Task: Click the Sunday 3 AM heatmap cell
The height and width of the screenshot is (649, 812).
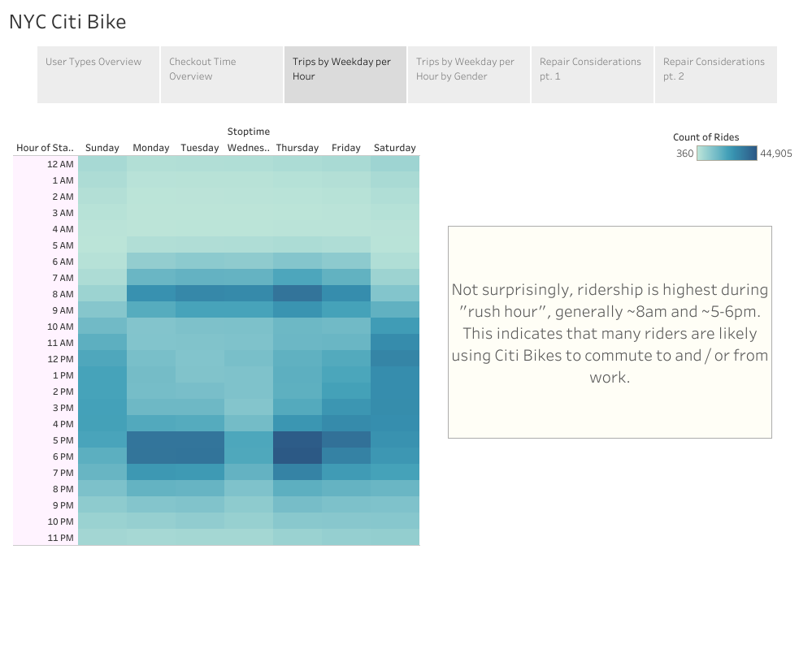Action: [102, 213]
